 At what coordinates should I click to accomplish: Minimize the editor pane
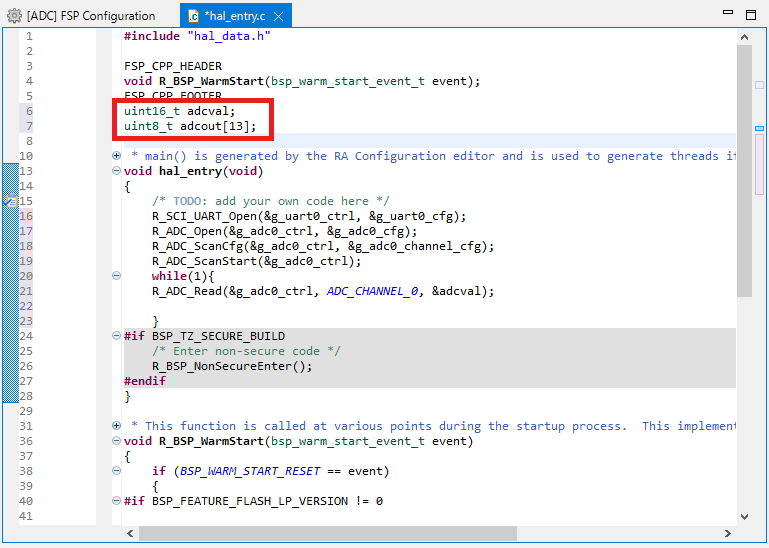click(x=728, y=12)
